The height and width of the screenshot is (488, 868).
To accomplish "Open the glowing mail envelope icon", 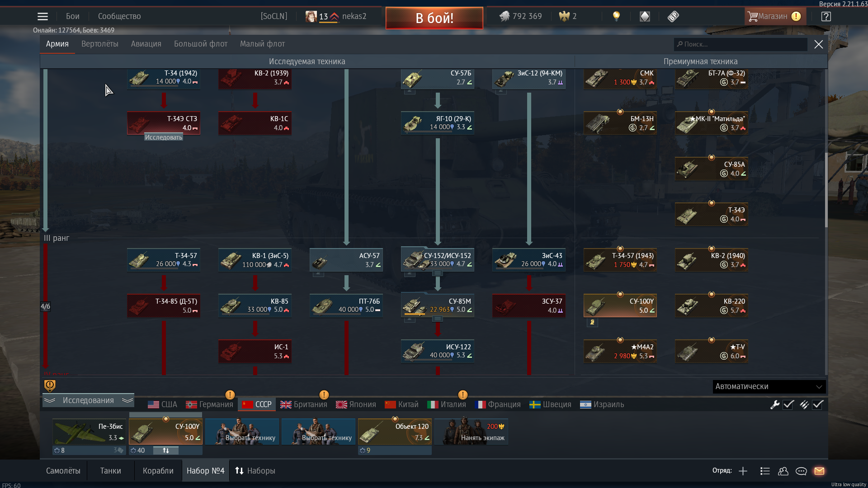I will pos(819,471).
